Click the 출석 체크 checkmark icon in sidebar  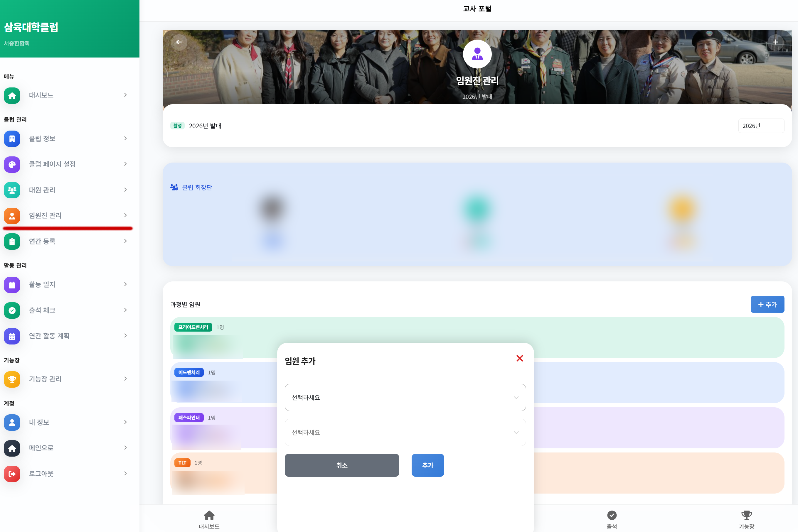pyautogui.click(x=12, y=310)
